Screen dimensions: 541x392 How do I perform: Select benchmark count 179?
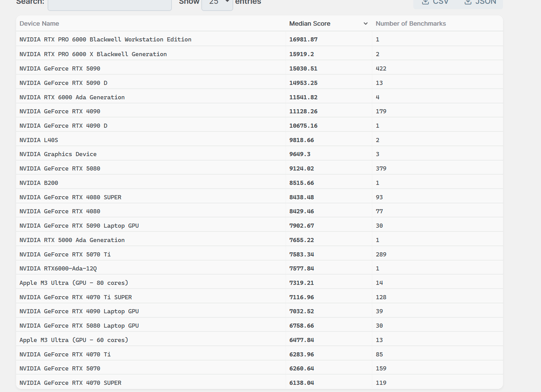click(x=381, y=111)
